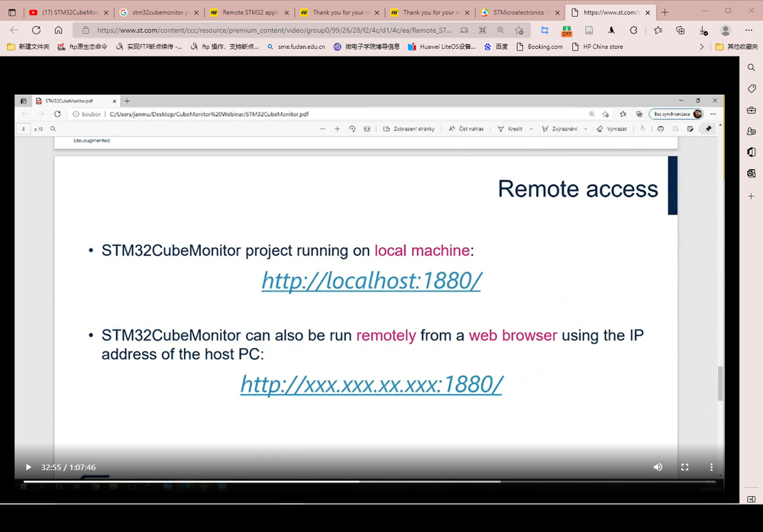Open the HP China store bookmark

pyautogui.click(x=597, y=47)
